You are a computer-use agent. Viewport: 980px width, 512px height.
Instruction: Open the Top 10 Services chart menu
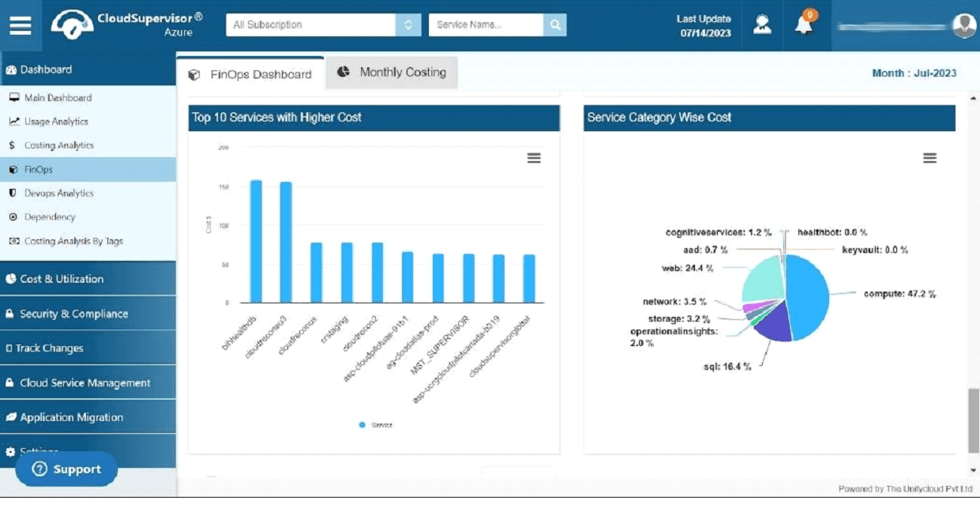point(534,158)
